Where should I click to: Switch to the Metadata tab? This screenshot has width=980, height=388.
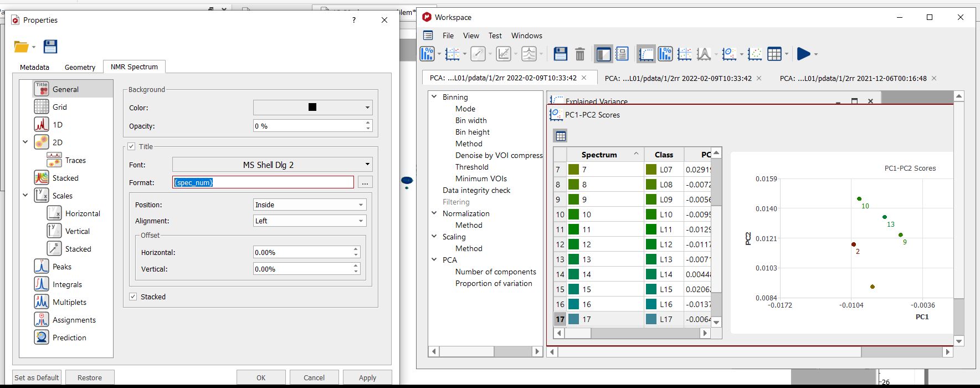(34, 67)
